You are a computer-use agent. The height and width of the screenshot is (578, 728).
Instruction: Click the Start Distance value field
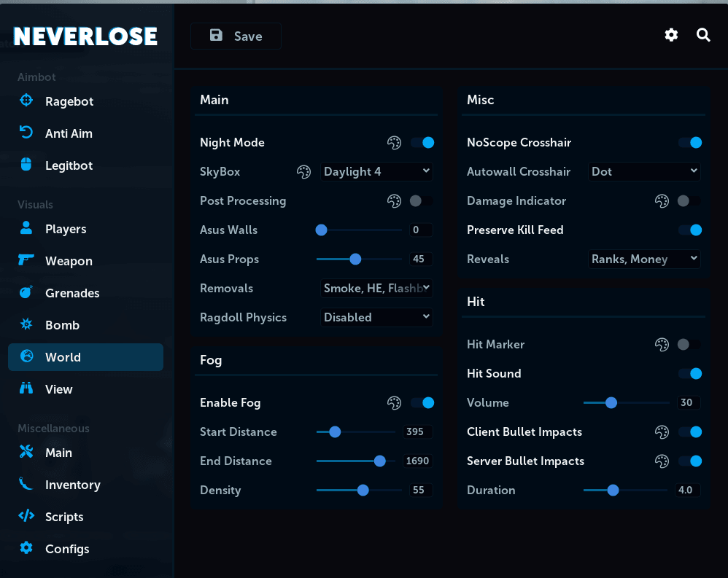pos(418,432)
